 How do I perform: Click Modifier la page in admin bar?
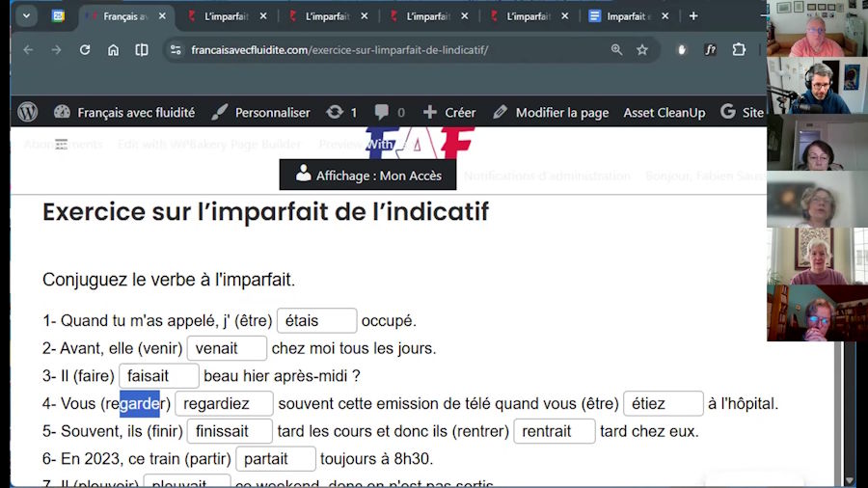click(x=551, y=112)
